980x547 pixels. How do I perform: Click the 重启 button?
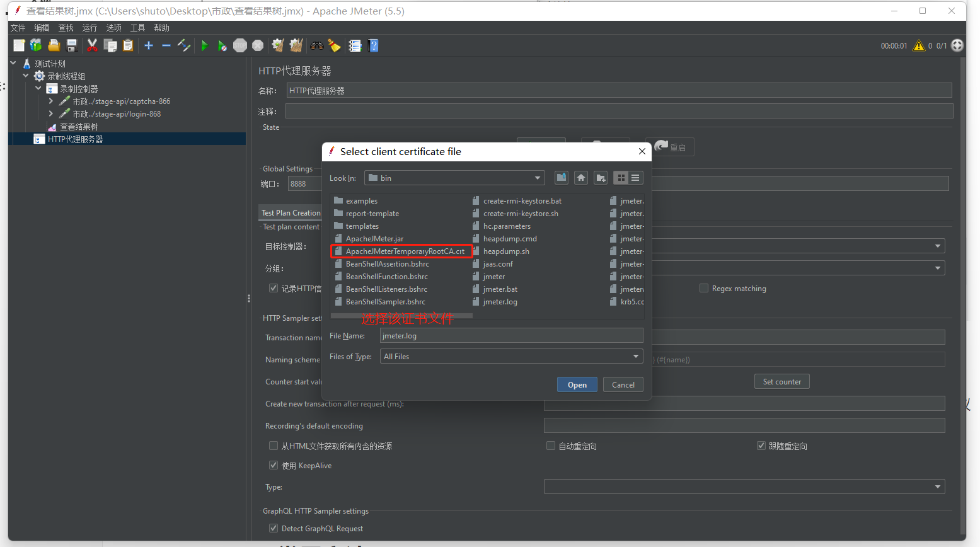(x=670, y=147)
